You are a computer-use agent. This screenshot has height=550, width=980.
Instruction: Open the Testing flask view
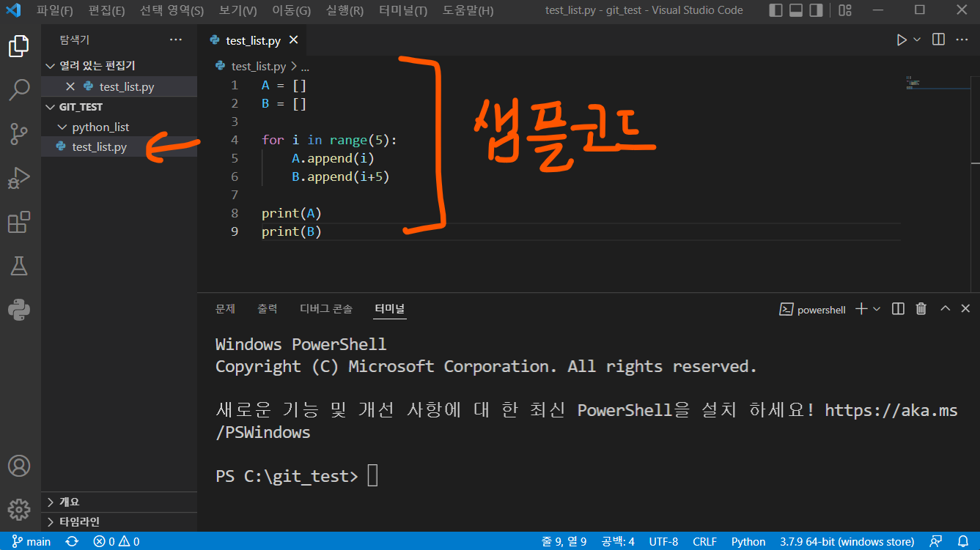19,266
